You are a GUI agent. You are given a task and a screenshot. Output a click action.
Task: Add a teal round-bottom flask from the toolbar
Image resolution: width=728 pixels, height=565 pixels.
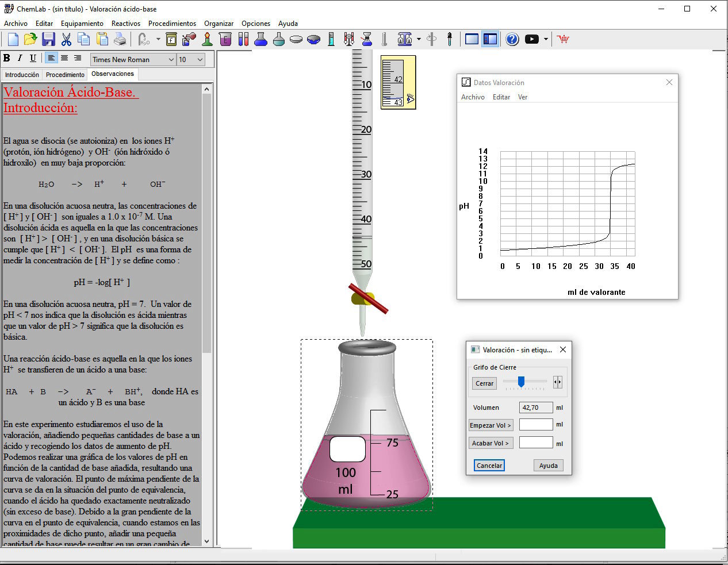279,39
